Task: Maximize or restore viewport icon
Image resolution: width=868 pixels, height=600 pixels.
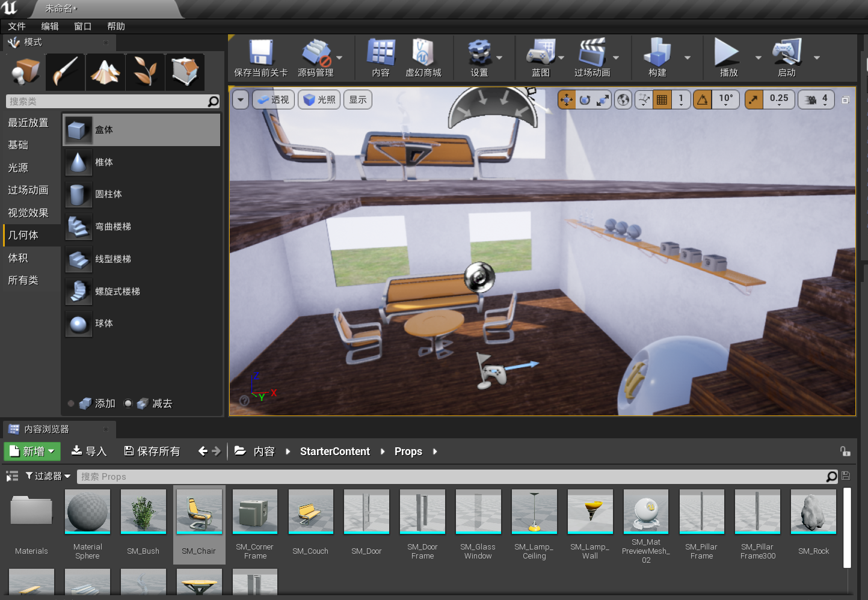Action: pos(845,100)
